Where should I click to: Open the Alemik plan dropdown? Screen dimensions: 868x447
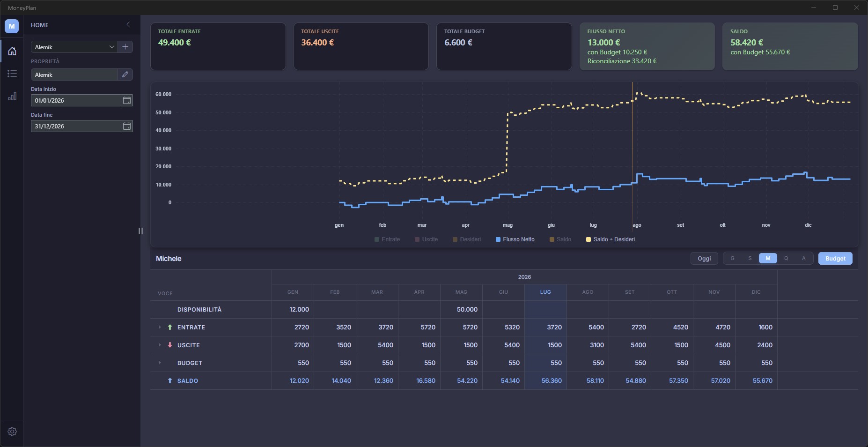pyautogui.click(x=74, y=47)
